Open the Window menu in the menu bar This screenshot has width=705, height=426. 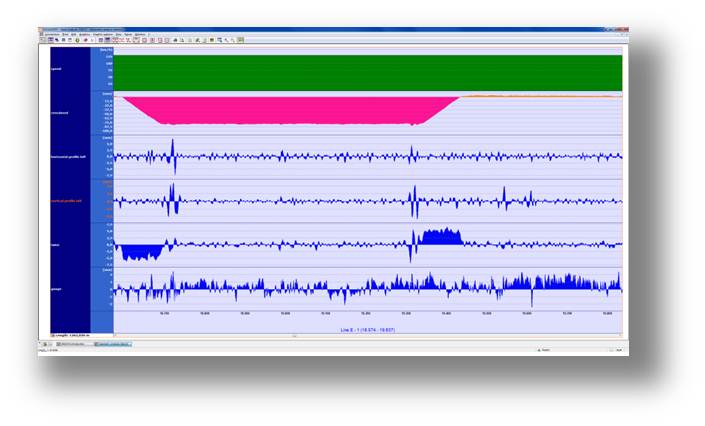139,34
